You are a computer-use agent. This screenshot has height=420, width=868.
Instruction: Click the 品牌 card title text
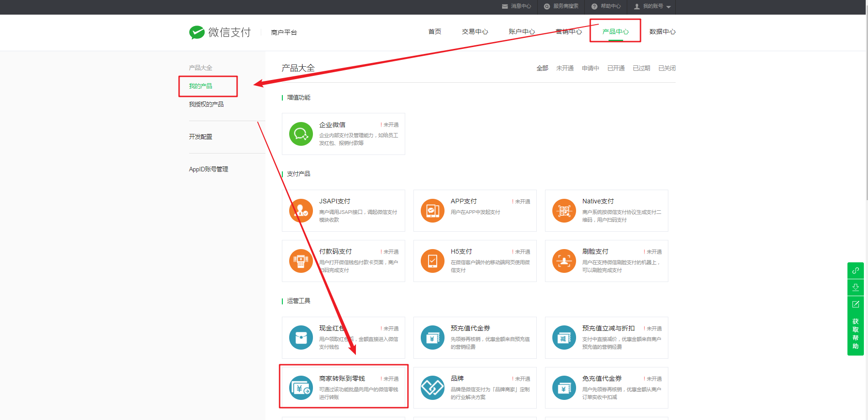pos(457,378)
